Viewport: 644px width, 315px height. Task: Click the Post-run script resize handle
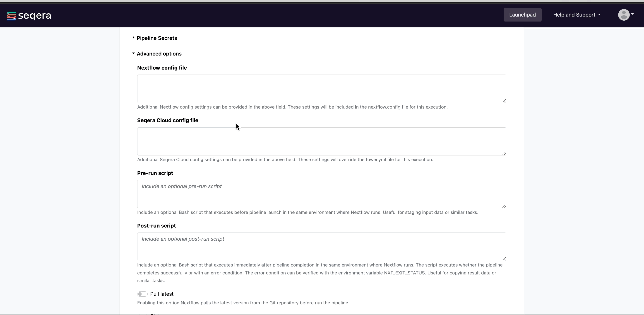pos(504,259)
